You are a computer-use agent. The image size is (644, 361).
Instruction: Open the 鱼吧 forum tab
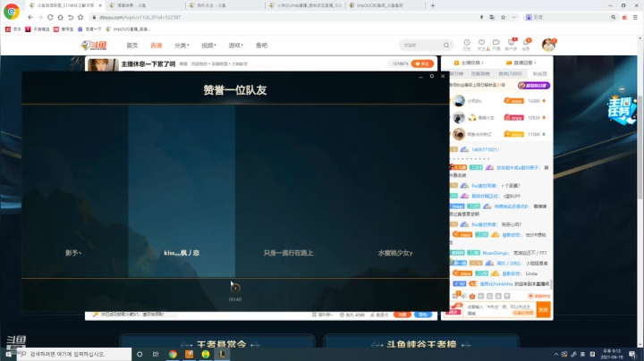pyautogui.click(x=261, y=45)
